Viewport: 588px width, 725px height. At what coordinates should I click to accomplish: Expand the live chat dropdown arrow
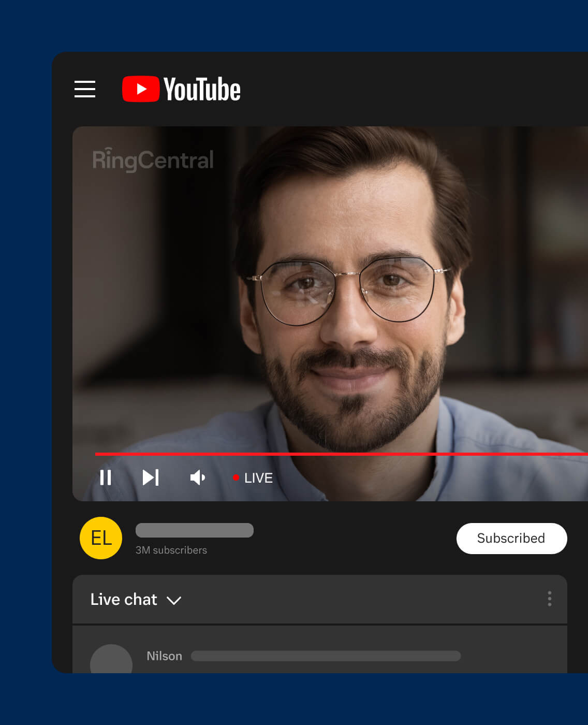174,600
